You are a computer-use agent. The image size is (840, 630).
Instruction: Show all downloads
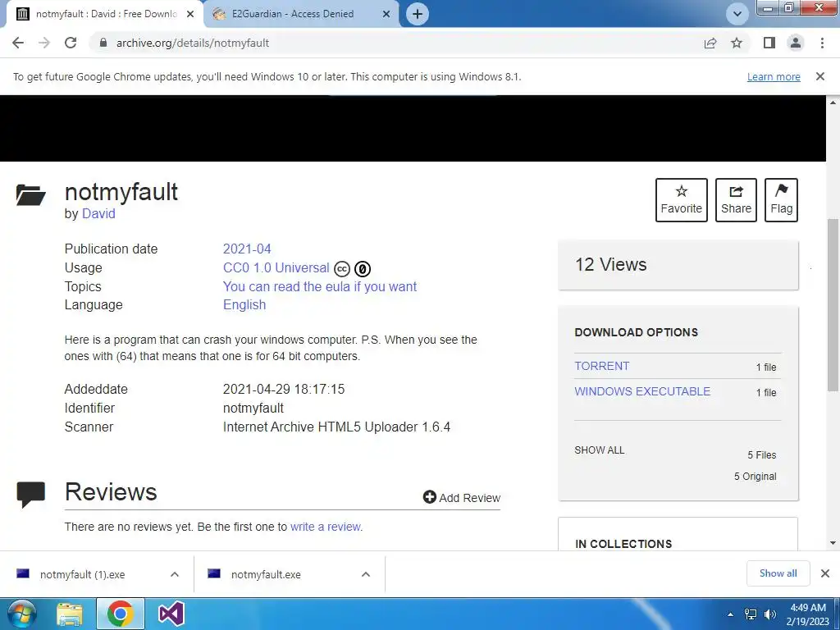(778, 573)
